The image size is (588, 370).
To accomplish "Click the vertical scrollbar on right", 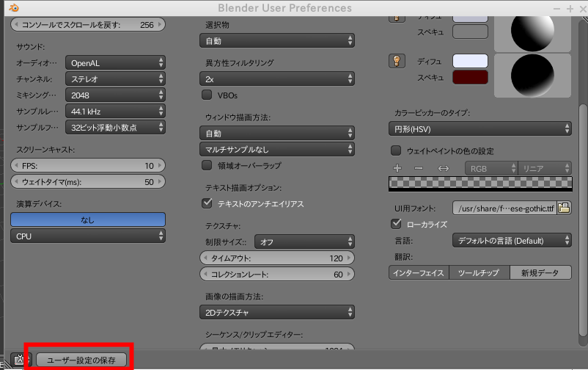I will click(582, 220).
